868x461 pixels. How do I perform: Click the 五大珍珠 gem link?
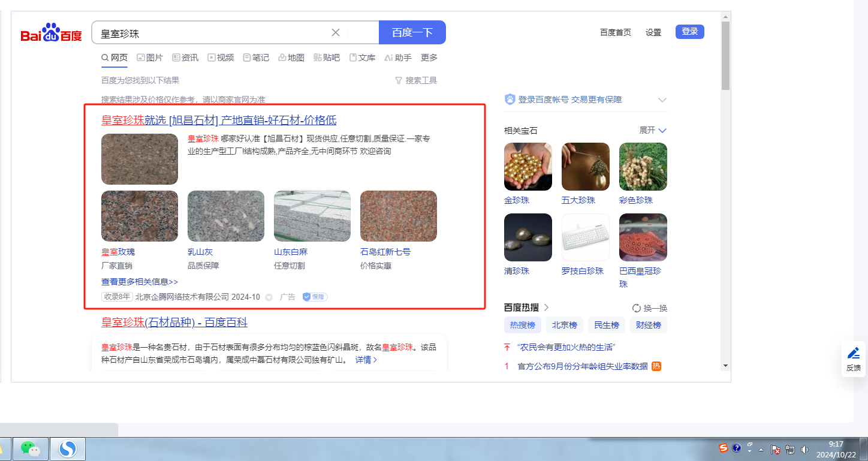point(578,200)
